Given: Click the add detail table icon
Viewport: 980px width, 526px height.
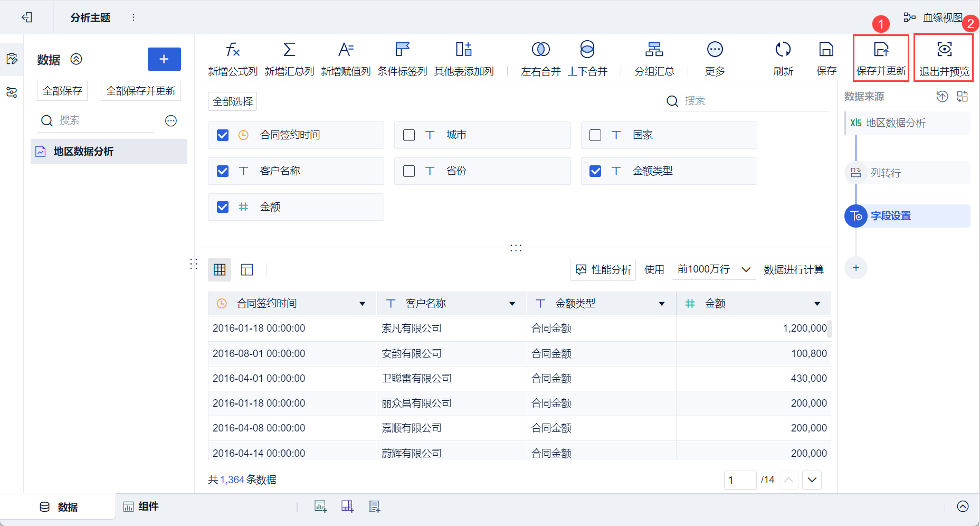Looking at the screenshot, I should tap(374, 507).
